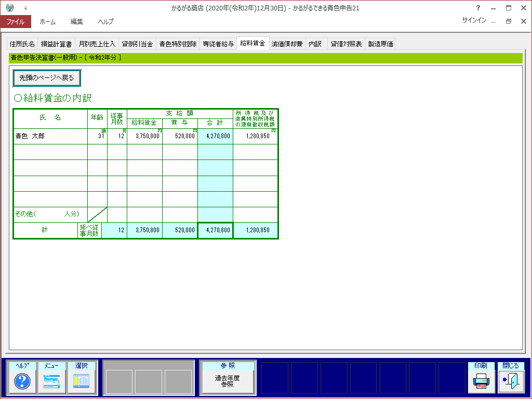Switch to the 青色特別控除 tab
The height and width of the screenshot is (399, 532).
coord(178,44)
